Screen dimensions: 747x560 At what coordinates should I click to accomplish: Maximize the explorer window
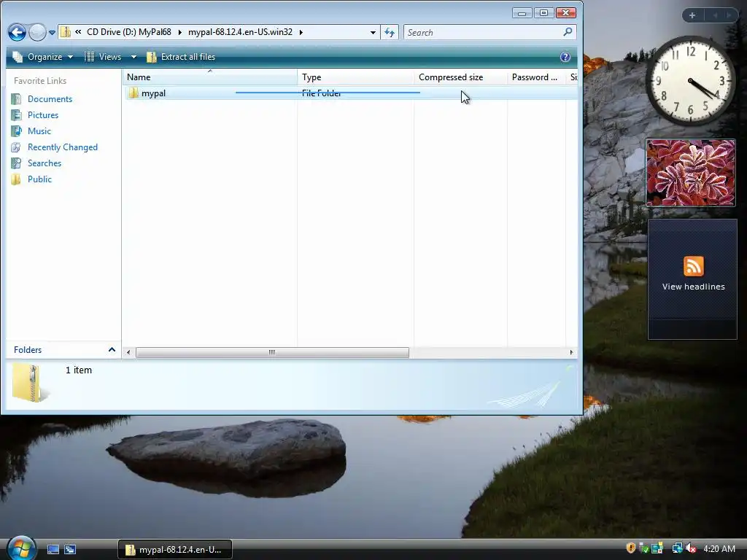543,13
